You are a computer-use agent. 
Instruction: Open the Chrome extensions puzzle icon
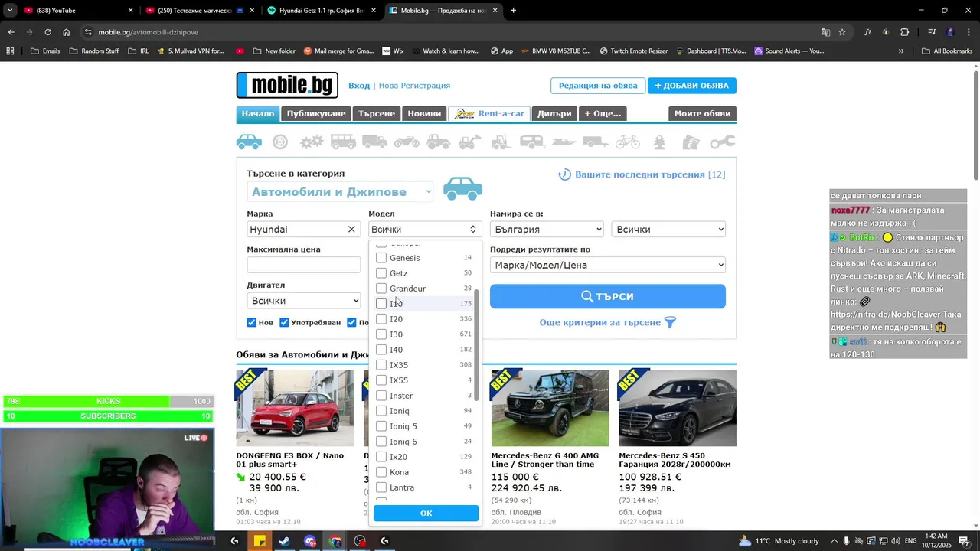click(905, 32)
